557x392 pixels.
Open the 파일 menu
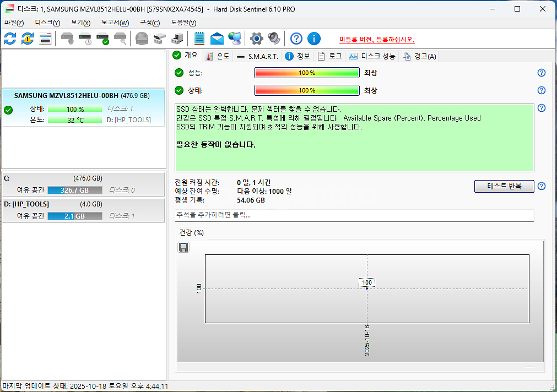14,23
